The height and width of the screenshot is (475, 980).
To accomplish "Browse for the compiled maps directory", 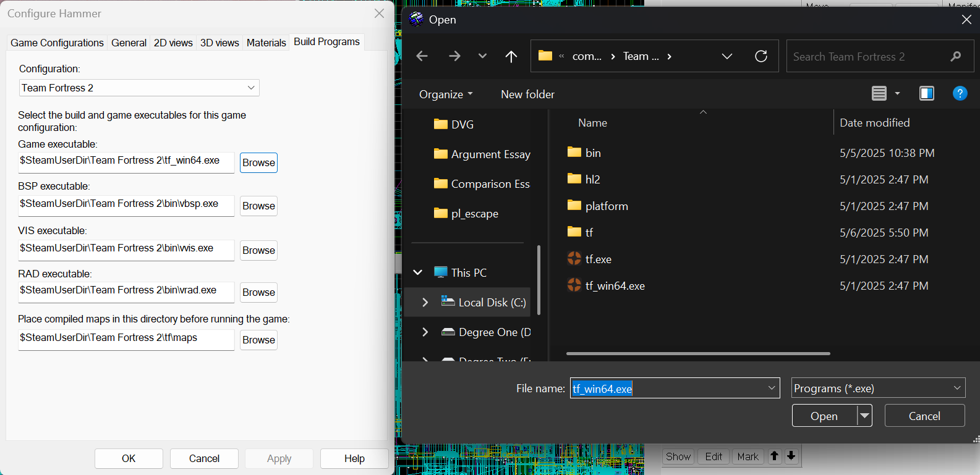I will pyautogui.click(x=258, y=340).
